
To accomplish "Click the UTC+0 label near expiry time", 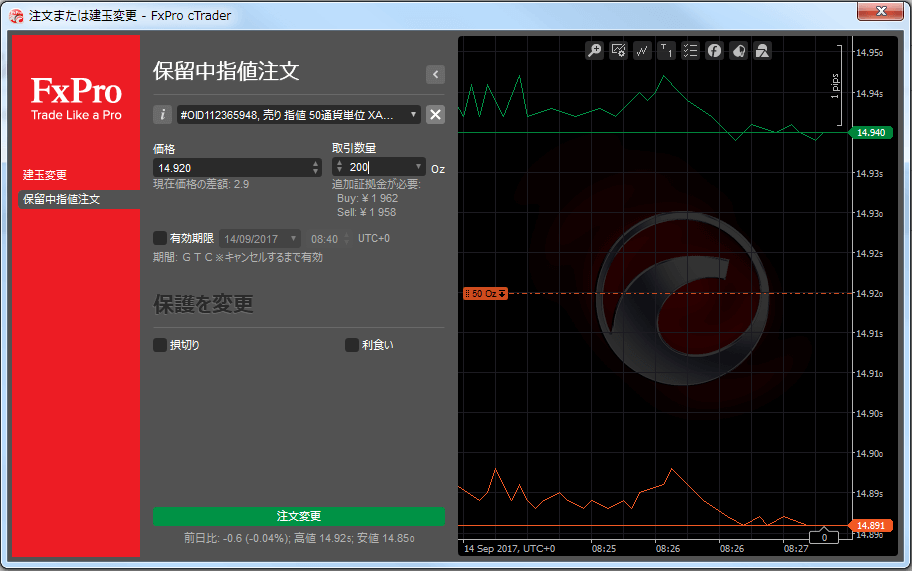I will tap(373, 238).
